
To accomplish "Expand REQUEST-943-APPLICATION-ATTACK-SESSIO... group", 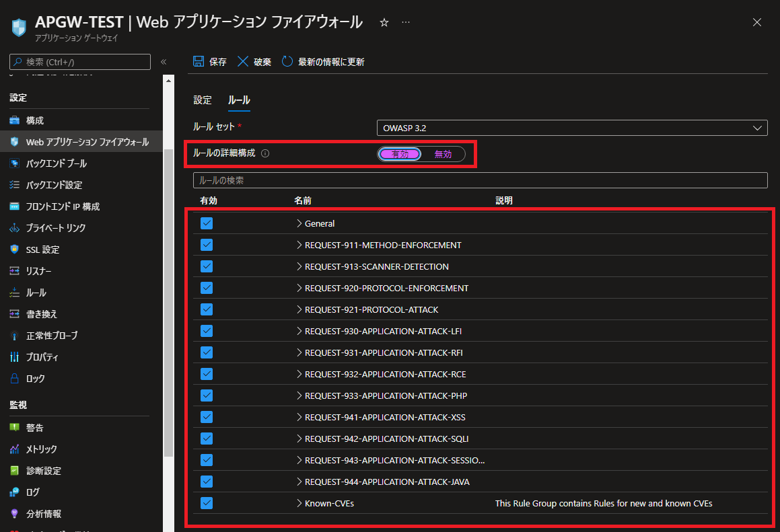I will pos(299,460).
